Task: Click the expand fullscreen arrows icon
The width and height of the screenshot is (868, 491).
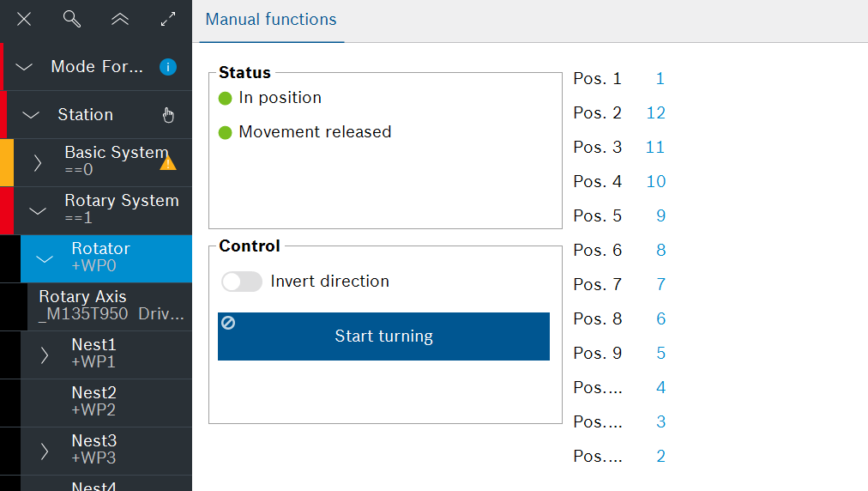Action: click(168, 19)
